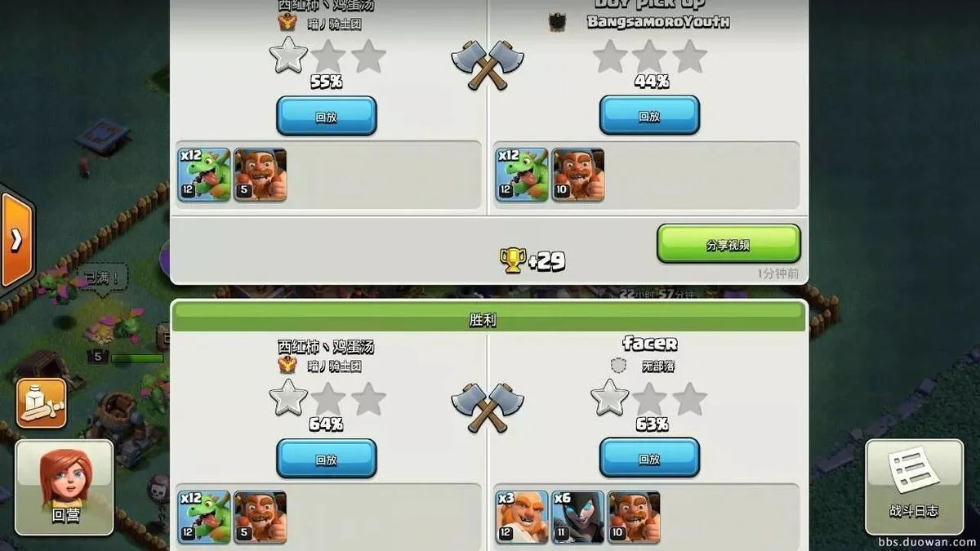Click the level 10 Battle Machine under BangsamoroYouth
Image resolution: width=980 pixels, height=551 pixels.
[578, 175]
